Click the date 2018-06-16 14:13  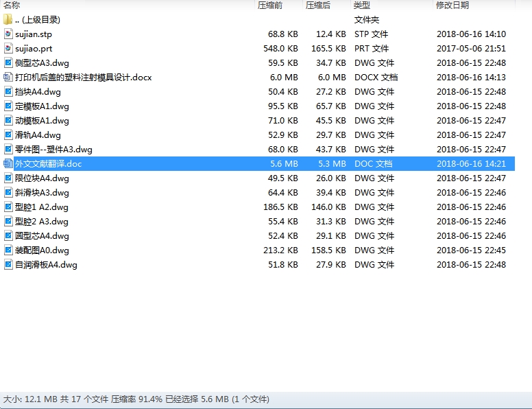[x=471, y=78]
